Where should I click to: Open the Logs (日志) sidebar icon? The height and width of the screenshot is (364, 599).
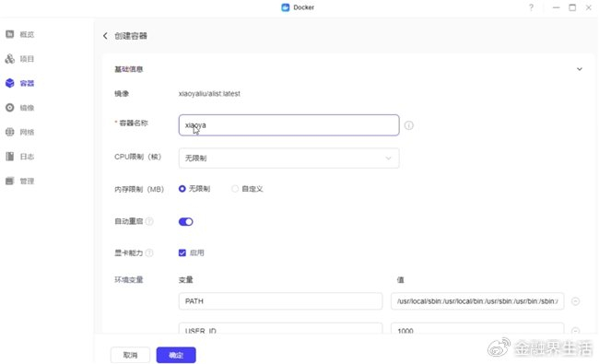[10, 157]
